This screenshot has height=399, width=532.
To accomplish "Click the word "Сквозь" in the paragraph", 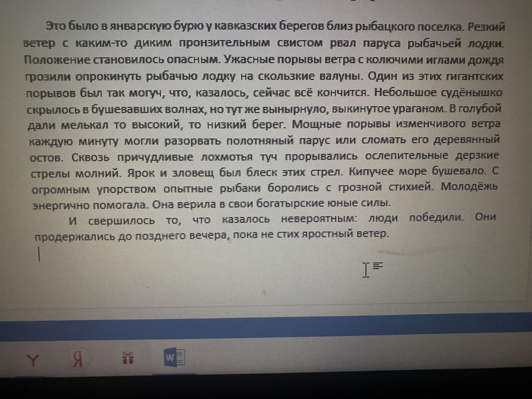I will 90,158.
